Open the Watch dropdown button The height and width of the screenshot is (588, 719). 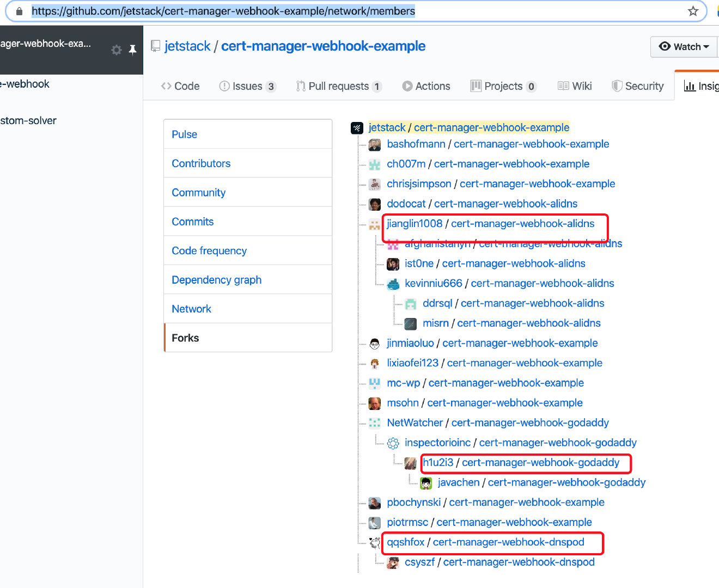[684, 47]
